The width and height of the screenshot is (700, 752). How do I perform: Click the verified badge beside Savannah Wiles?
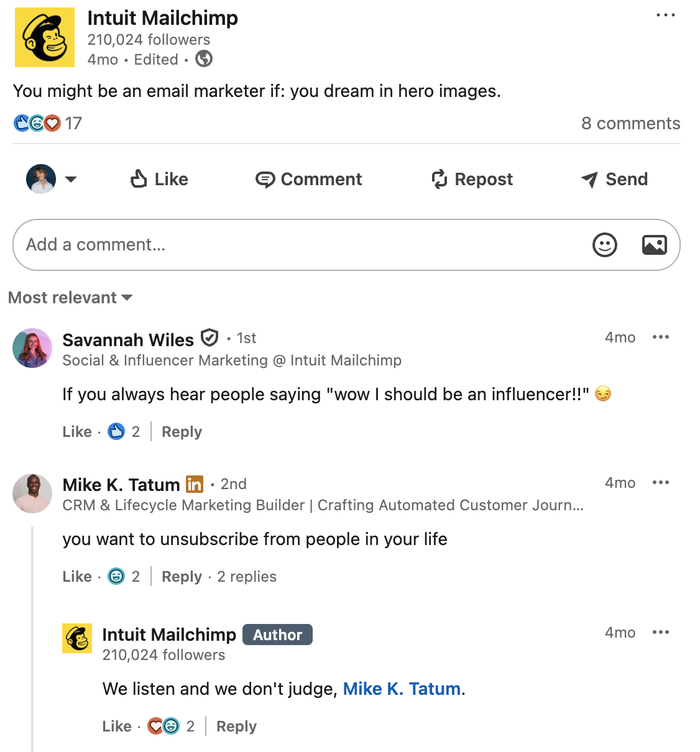coord(210,337)
